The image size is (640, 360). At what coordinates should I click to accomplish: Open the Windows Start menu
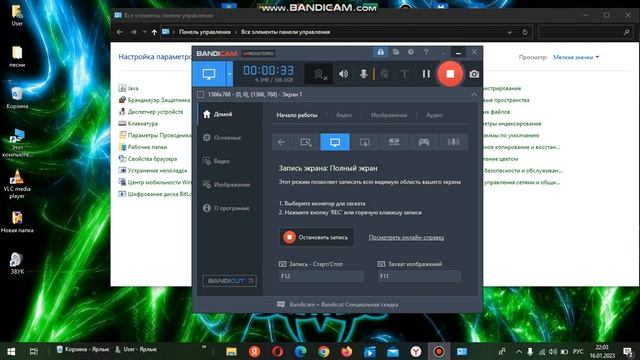pyautogui.click(x=11, y=351)
